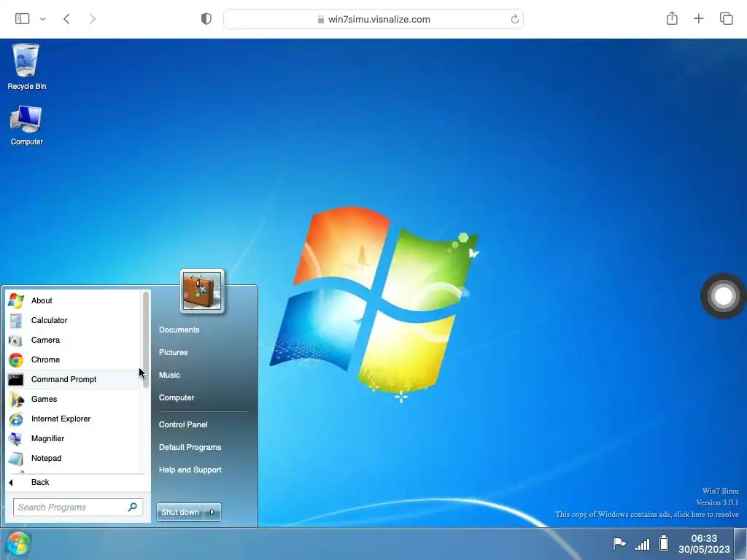Open Music from Start menu
Image resolution: width=747 pixels, height=560 pixels.
pyautogui.click(x=169, y=375)
